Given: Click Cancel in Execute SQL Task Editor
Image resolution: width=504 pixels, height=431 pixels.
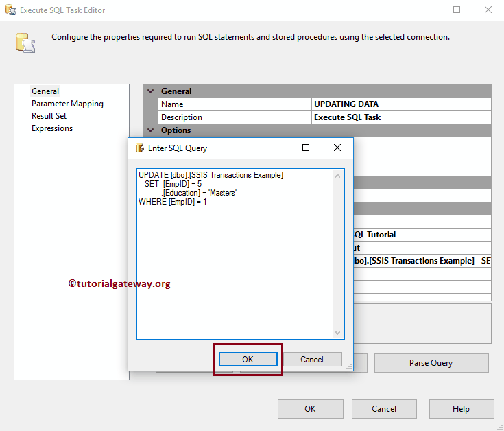Looking at the screenshot, I should (x=384, y=409).
